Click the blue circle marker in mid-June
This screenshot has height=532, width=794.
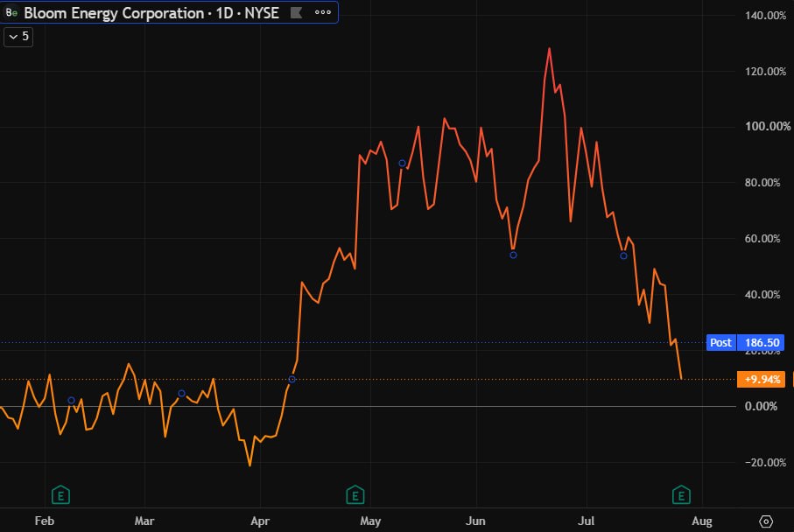point(513,255)
